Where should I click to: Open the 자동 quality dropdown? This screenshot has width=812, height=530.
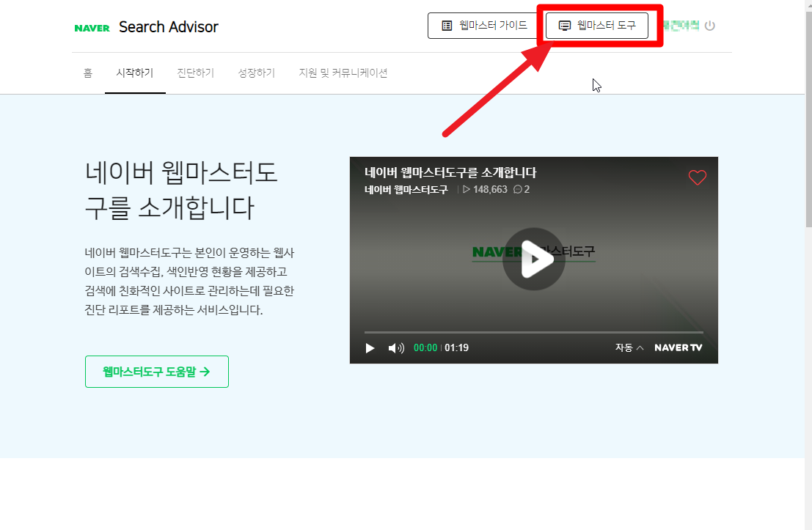(x=629, y=348)
